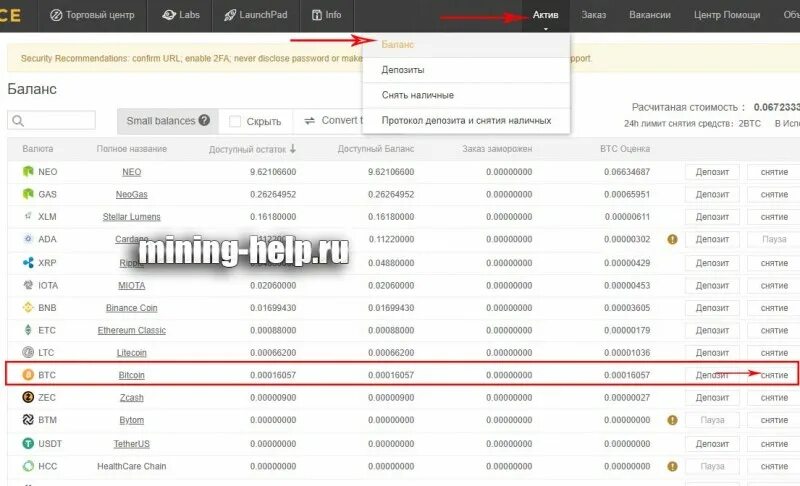Click the search magnifier icon
The image size is (800, 486).
[x=18, y=121]
